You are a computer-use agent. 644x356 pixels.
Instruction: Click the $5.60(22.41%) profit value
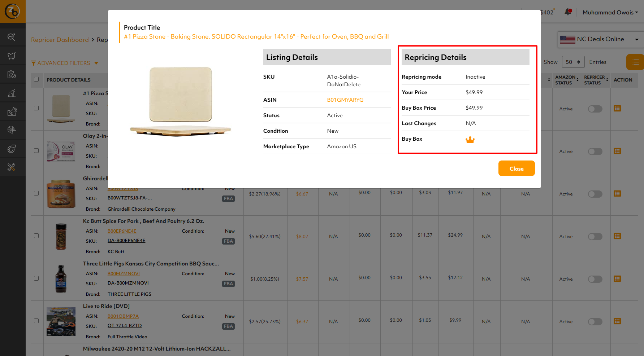265,237
